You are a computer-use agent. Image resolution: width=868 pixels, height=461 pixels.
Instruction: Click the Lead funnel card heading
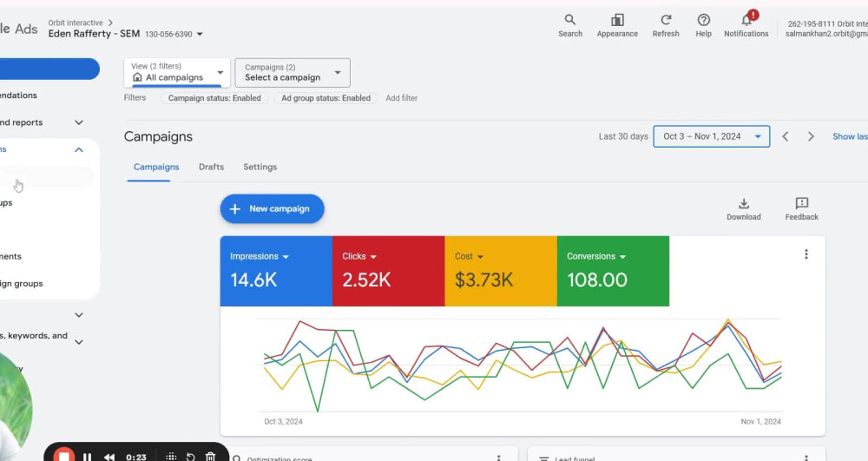point(575,458)
